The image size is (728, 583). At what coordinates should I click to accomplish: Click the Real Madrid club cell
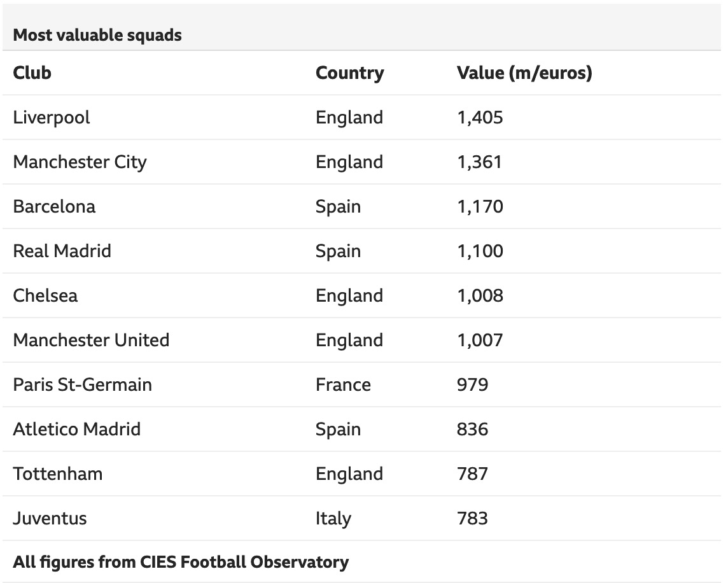62,251
